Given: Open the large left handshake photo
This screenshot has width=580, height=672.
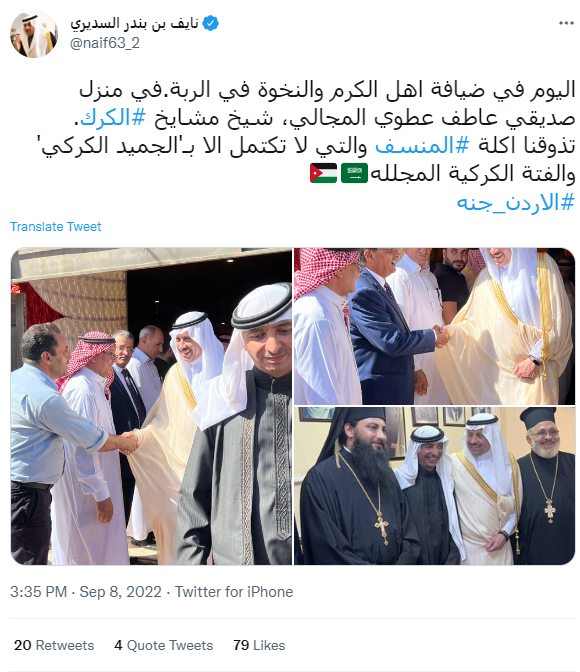Looking at the screenshot, I should pos(151,406).
